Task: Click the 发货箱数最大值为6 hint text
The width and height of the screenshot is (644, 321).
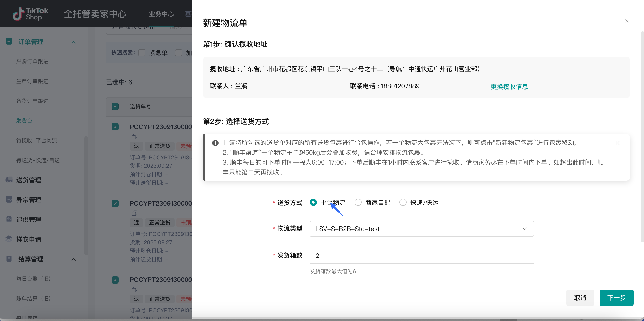Action: coord(333,271)
